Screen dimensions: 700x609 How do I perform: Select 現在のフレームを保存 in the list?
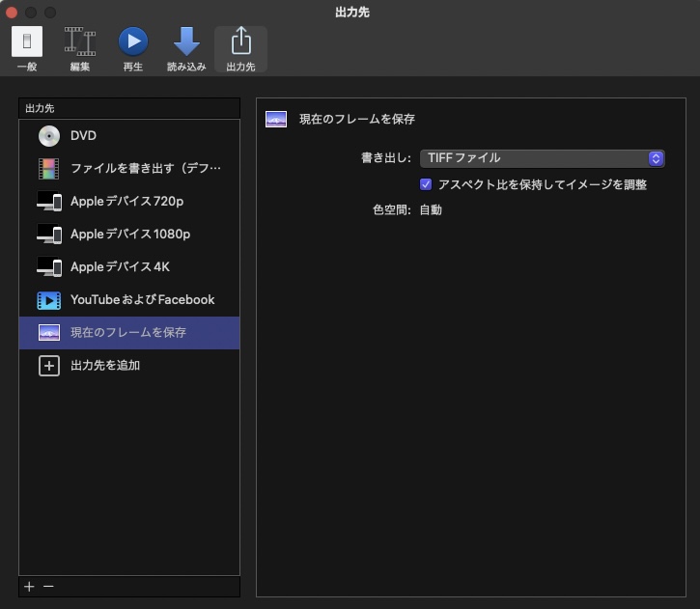coord(128,333)
